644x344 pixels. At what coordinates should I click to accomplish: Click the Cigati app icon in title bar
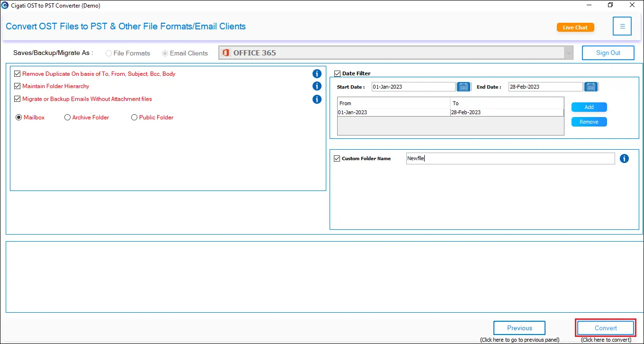pyautogui.click(x=5, y=5)
